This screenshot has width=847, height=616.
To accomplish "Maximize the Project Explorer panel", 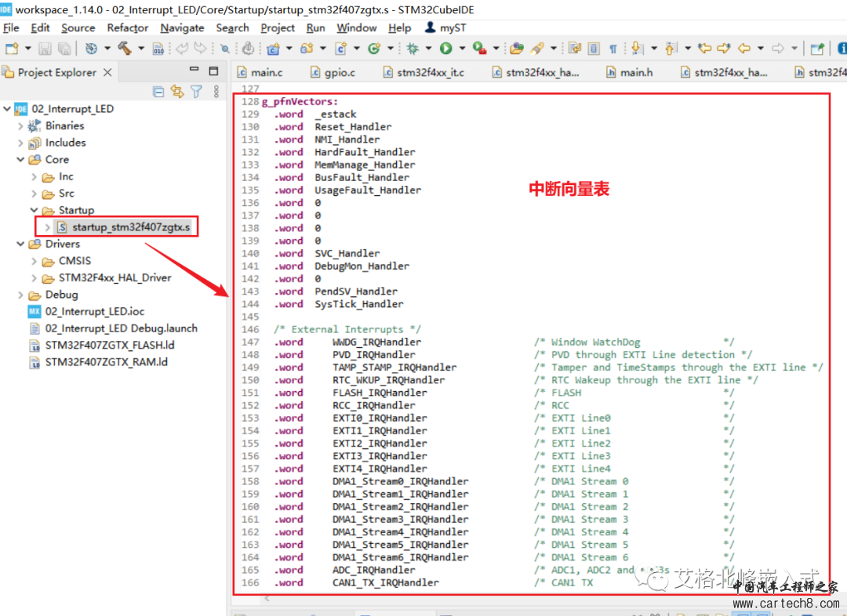I will [213, 71].
